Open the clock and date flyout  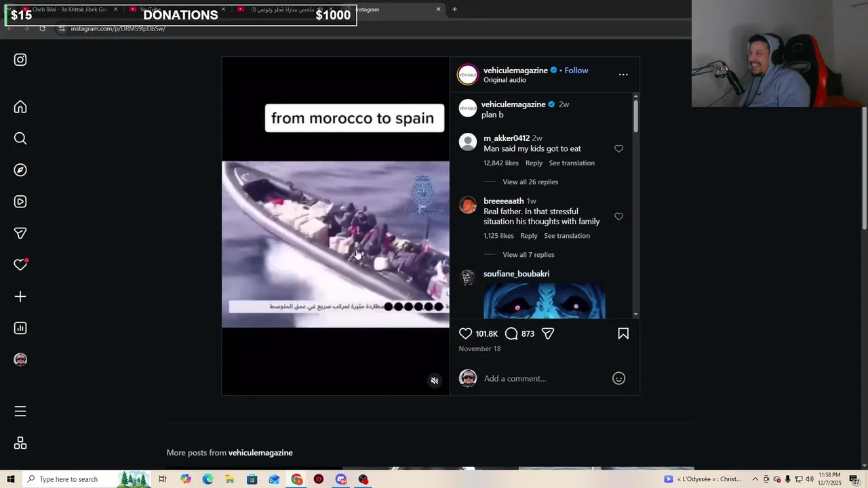pyautogui.click(x=831, y=479)
